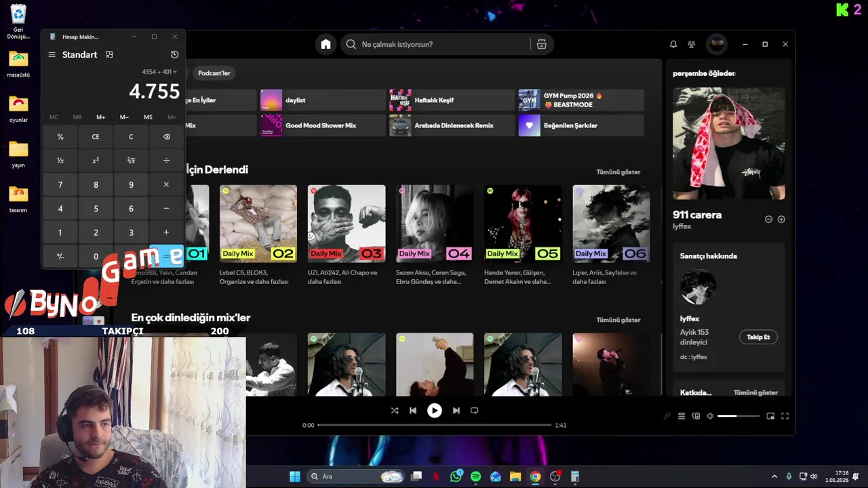Click the Takip Et follow button
Screen dimensions: 868x488
click(758, 337)
